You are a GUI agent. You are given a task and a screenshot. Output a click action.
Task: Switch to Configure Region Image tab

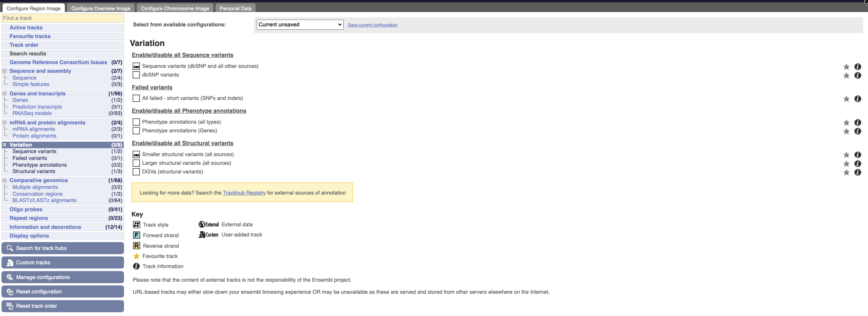pyautogui.click(x=34, y=8)
